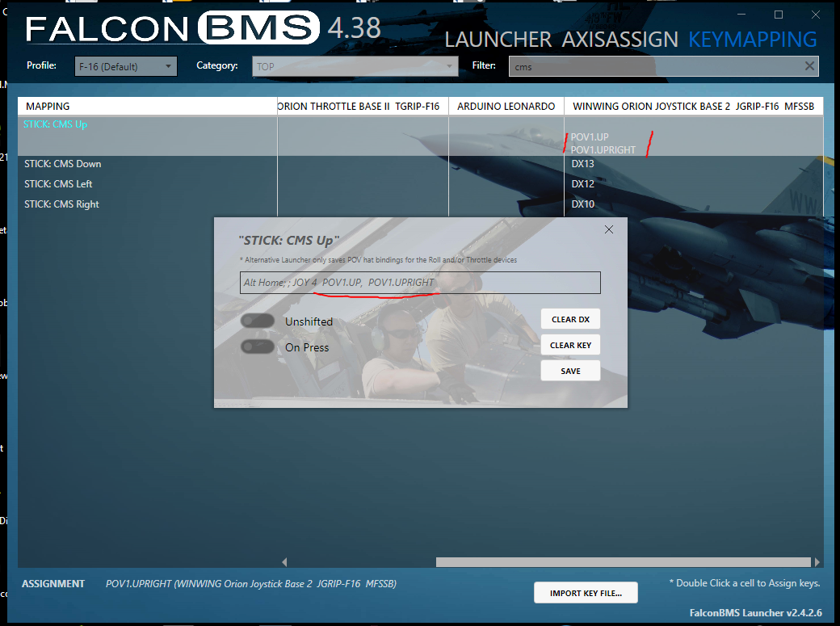
Task: Toggle the Unshifted switch
Action: pyautogui.click(x=258, y=321)
